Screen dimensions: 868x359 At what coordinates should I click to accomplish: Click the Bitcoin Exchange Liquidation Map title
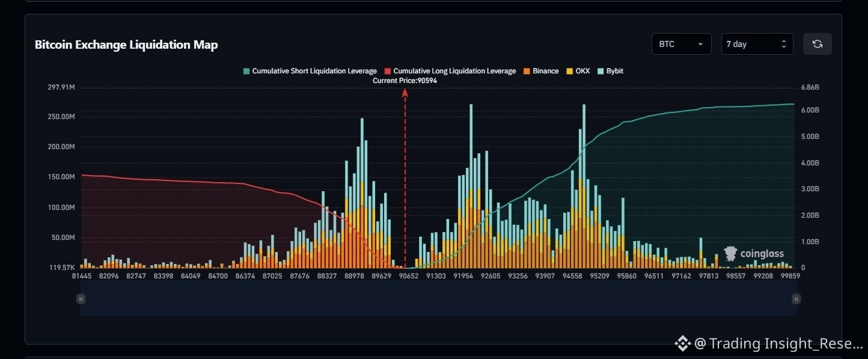[126, 44]
